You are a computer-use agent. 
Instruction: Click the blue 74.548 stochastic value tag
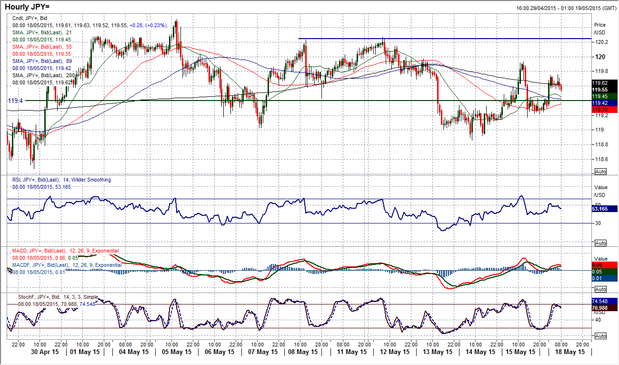(x=604, y=301)
